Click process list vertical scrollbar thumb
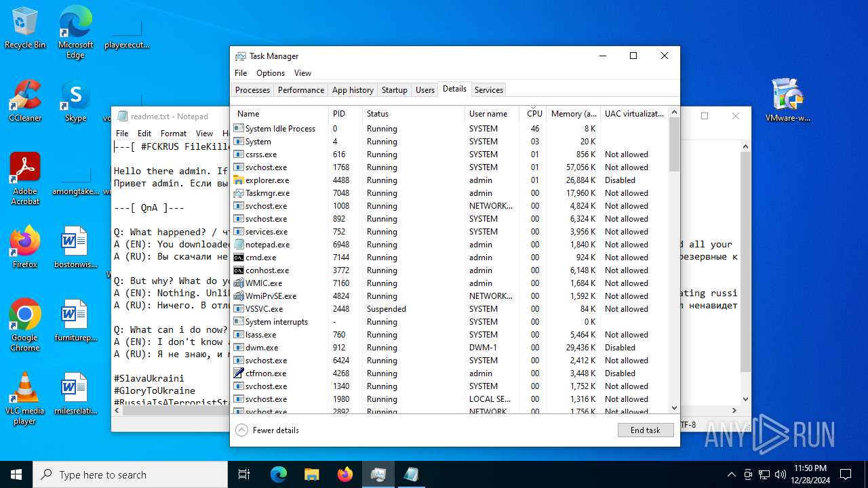The height and width of the screenshot is (488, 868). (674, 145)
